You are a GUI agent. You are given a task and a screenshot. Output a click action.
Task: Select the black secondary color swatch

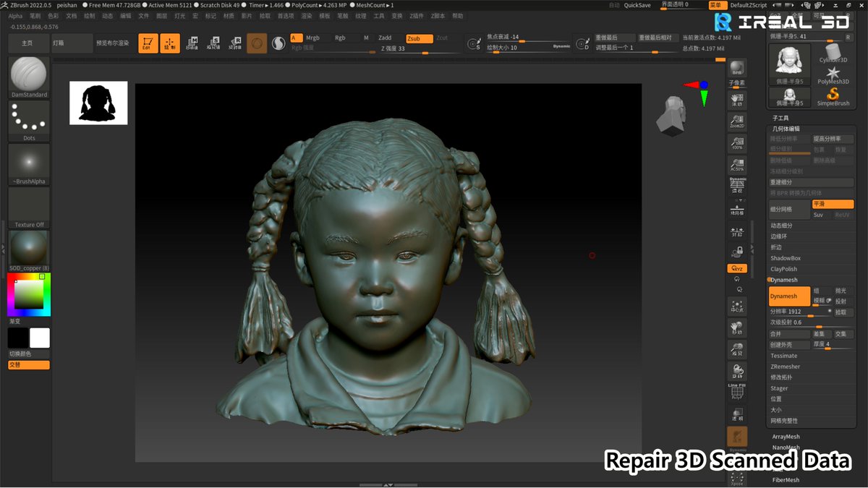click(x=18, y=338)
